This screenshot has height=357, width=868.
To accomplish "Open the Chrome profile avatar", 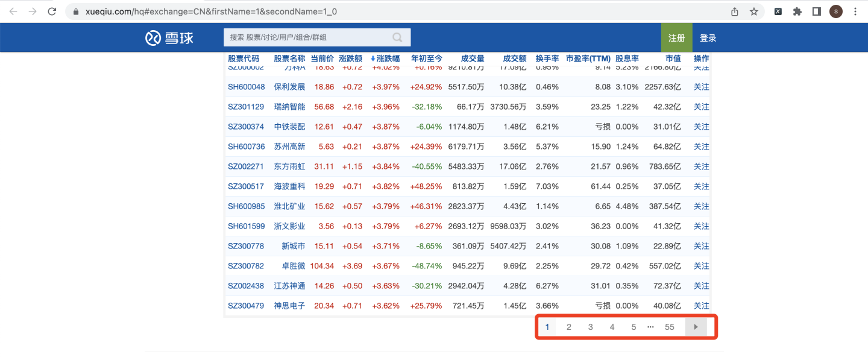I will click(x=836, y=11).
